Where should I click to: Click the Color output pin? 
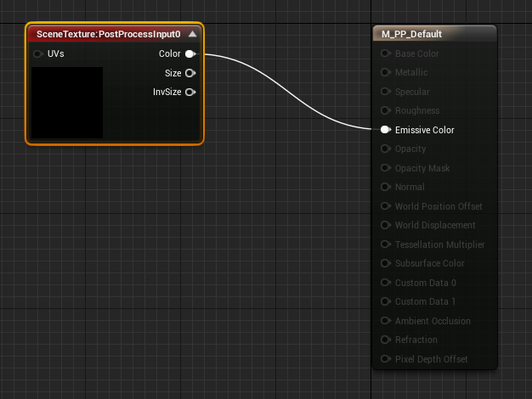(190, 53)
